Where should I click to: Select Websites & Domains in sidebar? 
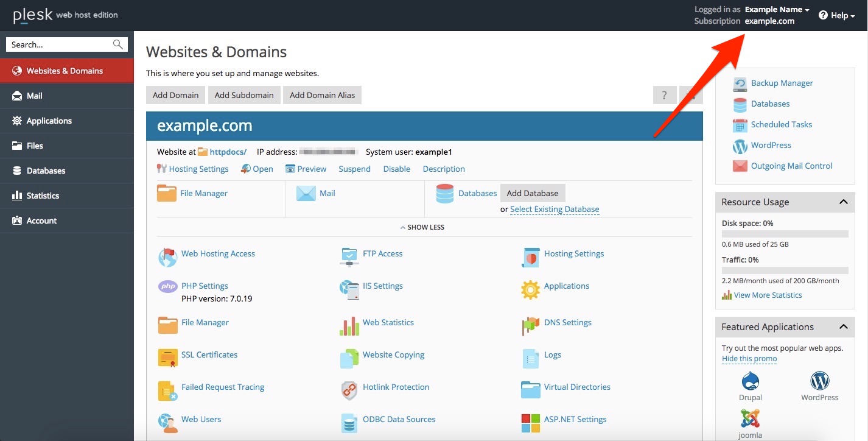click(67, 71)
